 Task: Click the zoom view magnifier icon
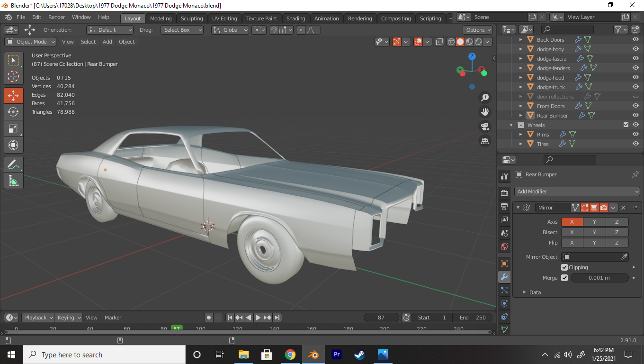pos(485,98)
